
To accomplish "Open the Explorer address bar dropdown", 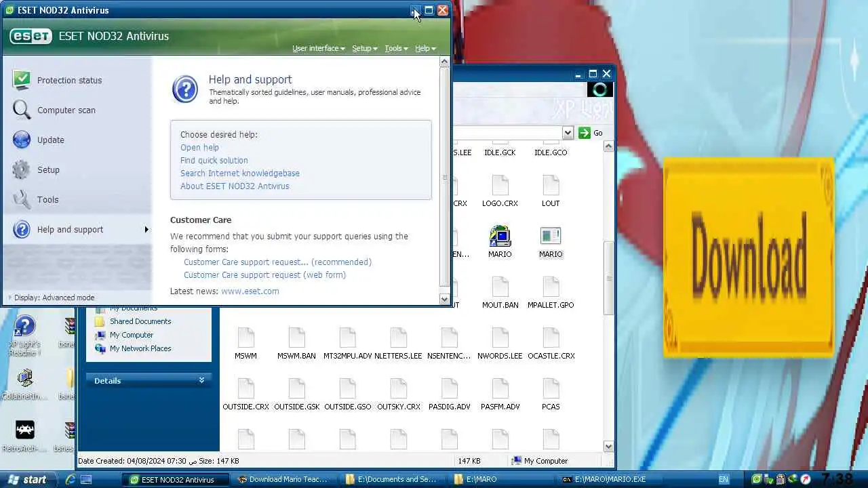I will click(568, 133).
